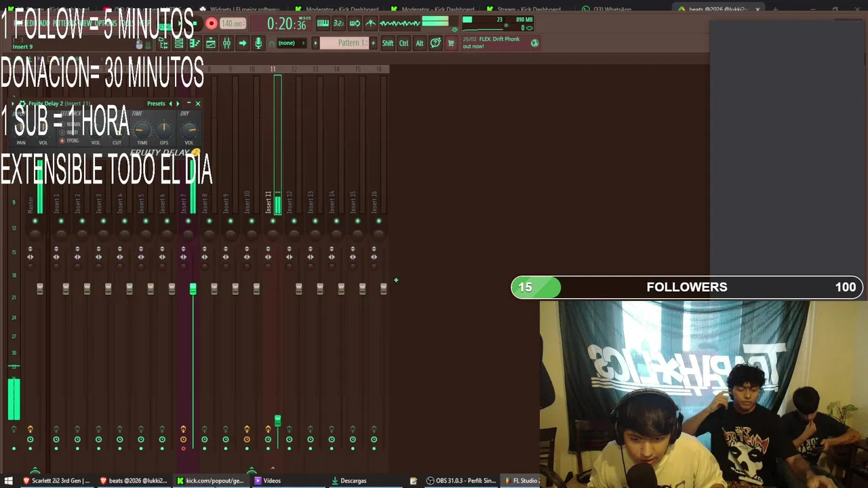Open kick.com popout from the taskbar

tap(210, 481)
